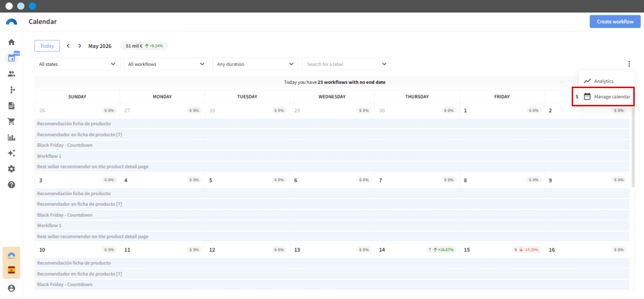Image resolution: width=644 pixels, height=299 pixels.
Task: Select the Spanish flag language icon
Action: (11, 270)
